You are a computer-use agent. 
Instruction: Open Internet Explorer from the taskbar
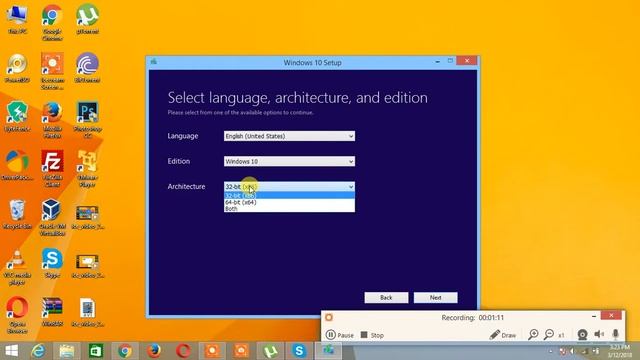click(x=38, y=351)
